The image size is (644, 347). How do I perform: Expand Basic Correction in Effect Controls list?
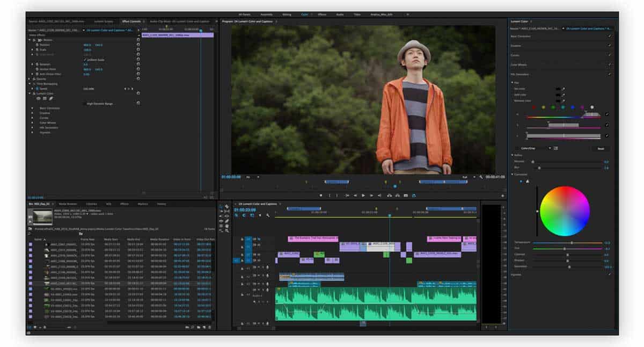pos(33,108)
